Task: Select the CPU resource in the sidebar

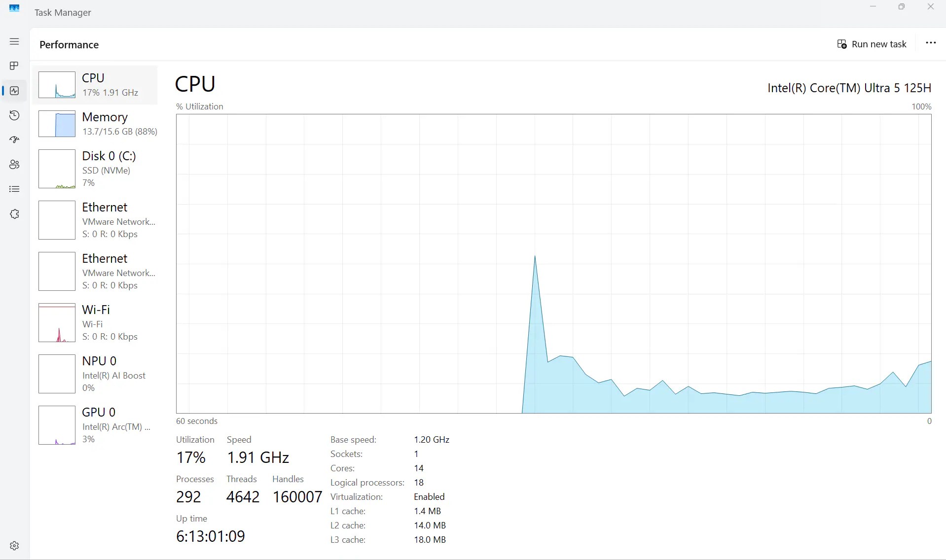Action: 95,85
